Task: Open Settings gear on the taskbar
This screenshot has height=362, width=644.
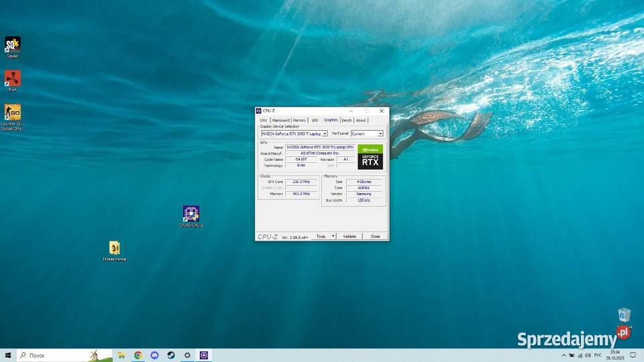Action: [x=187, y=355]
